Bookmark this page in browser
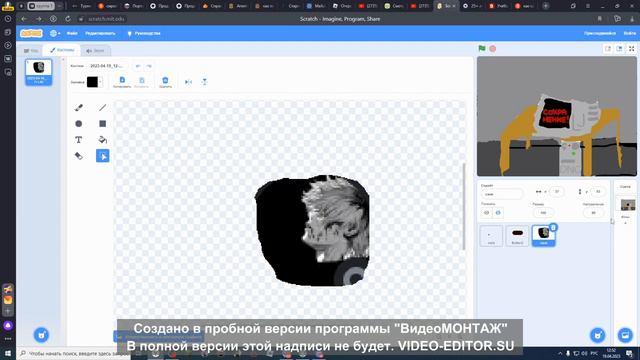 click(x=600, y=19)
